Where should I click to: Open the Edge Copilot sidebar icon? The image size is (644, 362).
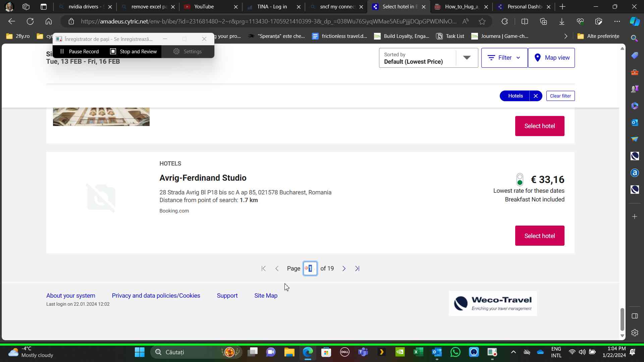click(x=634, y=21)
